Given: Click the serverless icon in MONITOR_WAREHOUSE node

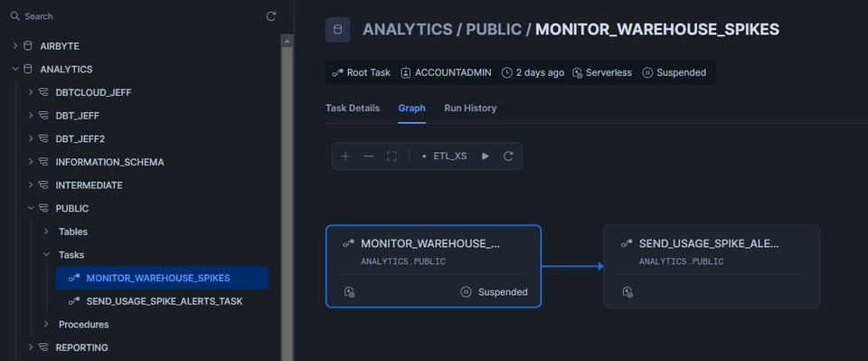Looking at the screenshot, I should pyautogui.click(x=349, y=292).
